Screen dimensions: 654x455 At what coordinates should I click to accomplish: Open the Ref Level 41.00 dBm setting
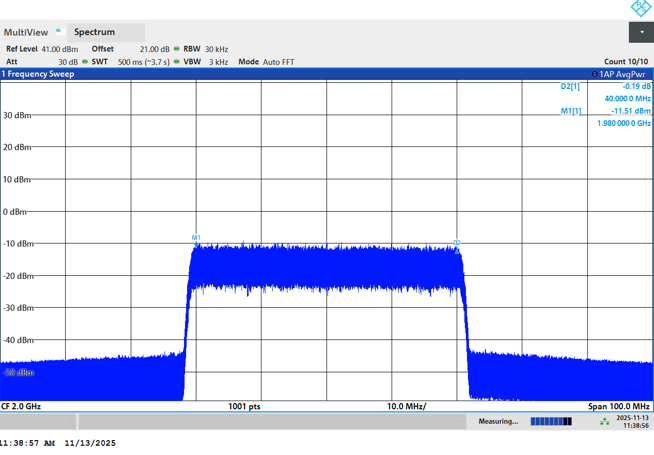42,48
